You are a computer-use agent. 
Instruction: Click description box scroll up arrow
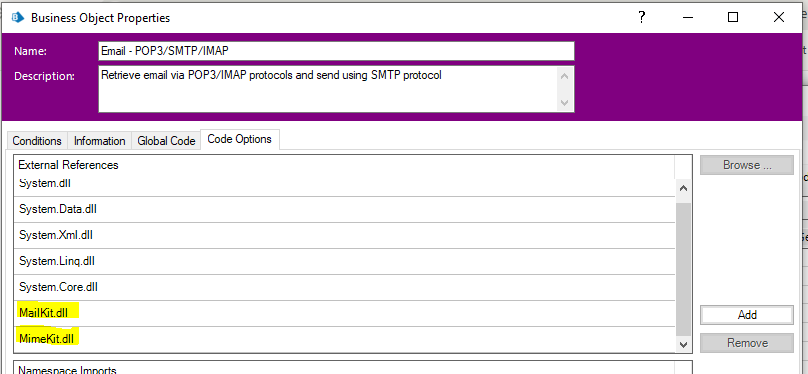click(565, 76)
